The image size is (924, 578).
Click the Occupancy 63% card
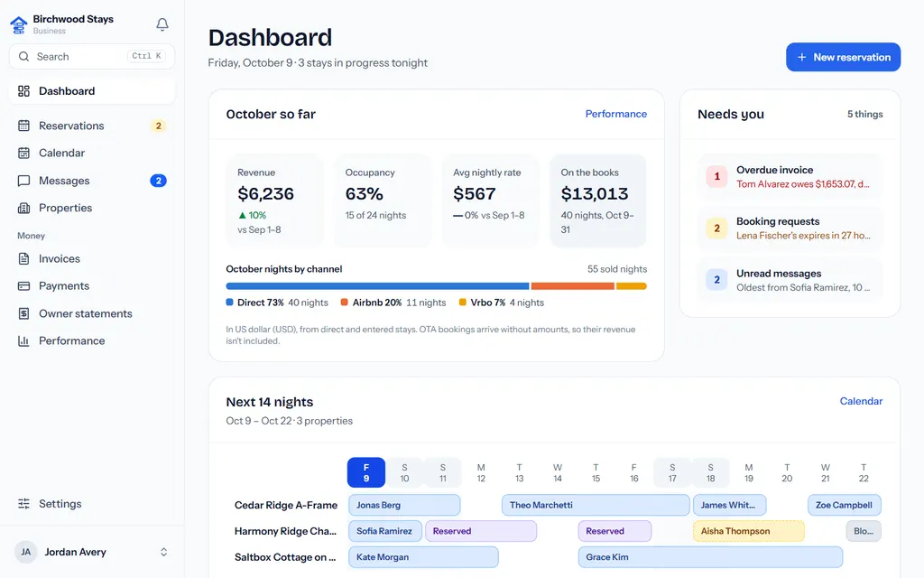click(383, 200)
